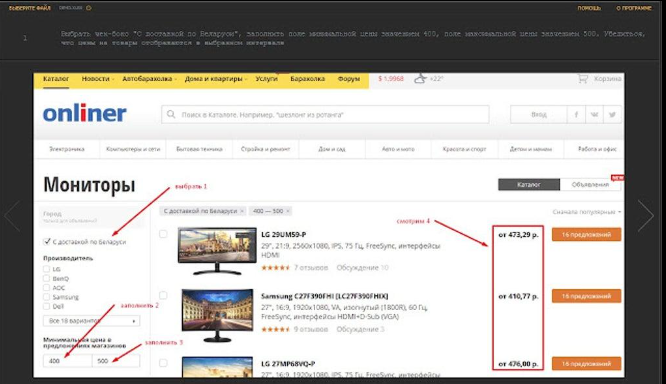Viewport: 666px width, 384px height.
Task: Open offers button for LG 29UM59-P
Action: coord(586,234)
